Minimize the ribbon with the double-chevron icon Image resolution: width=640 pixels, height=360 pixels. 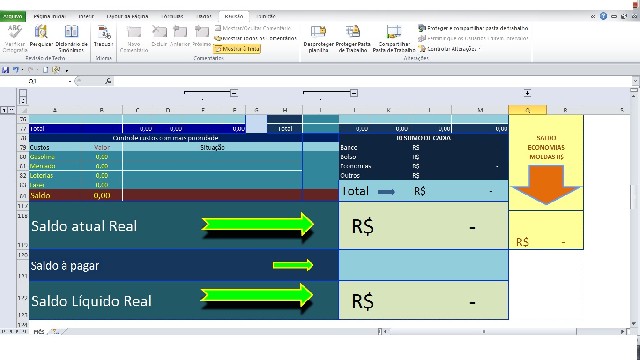[593, 16]
